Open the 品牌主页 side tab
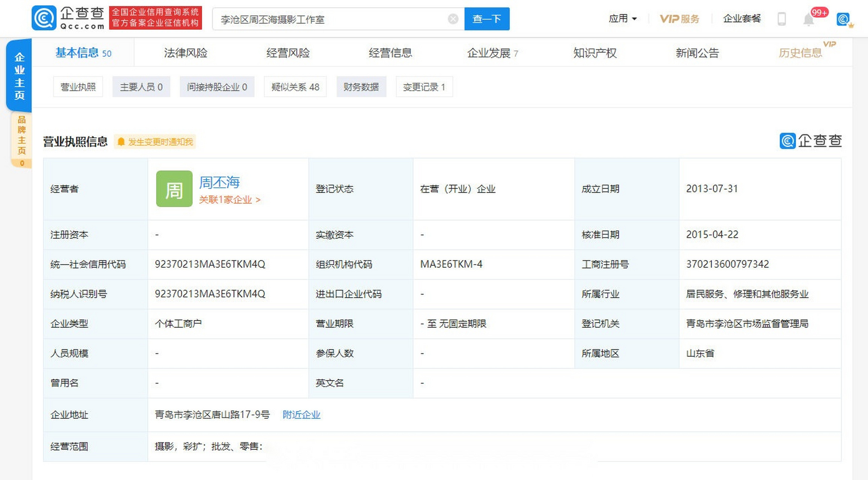 [x=22, y=139]
